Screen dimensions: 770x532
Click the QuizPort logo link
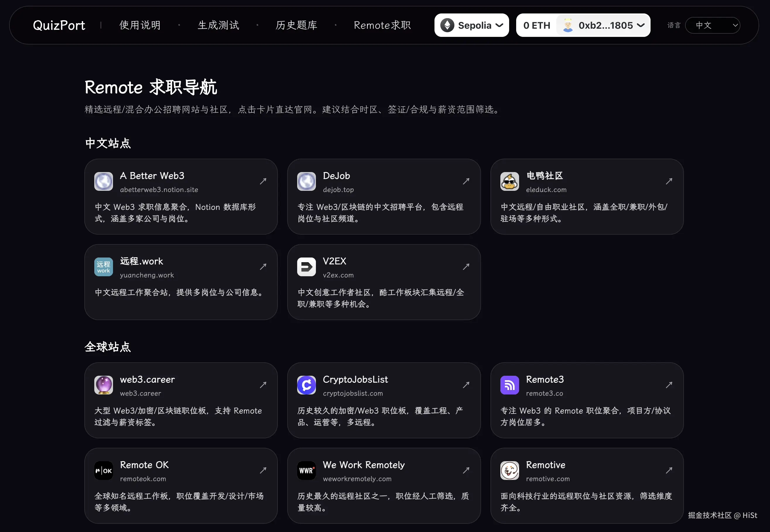[x=59, y=25]
